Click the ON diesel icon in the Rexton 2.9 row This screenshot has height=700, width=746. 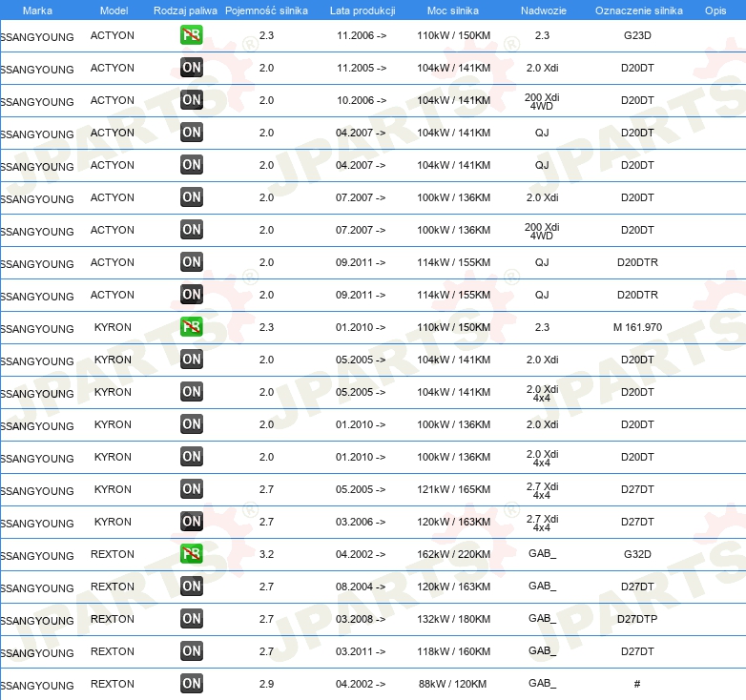192,684
